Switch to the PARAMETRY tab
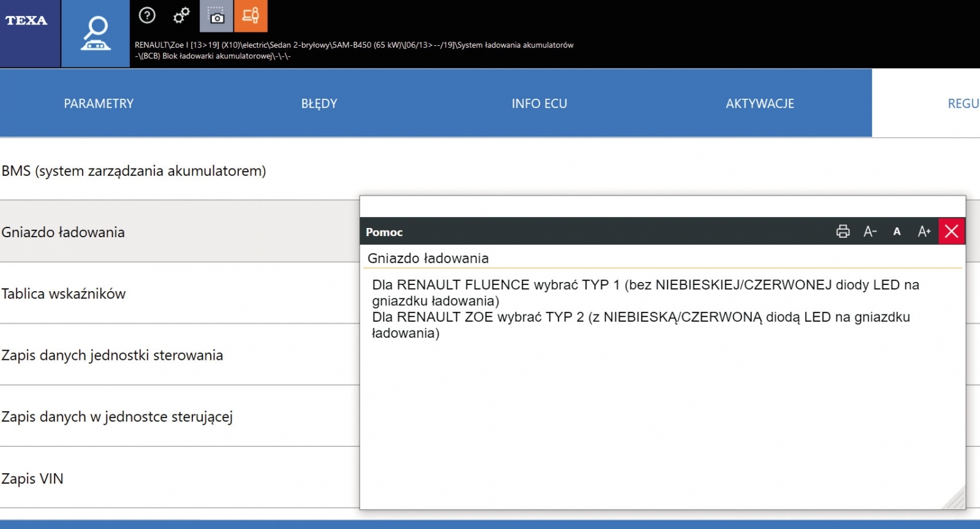Image resolution: width=980 pixels, height=529 pixels. [99, 104]
